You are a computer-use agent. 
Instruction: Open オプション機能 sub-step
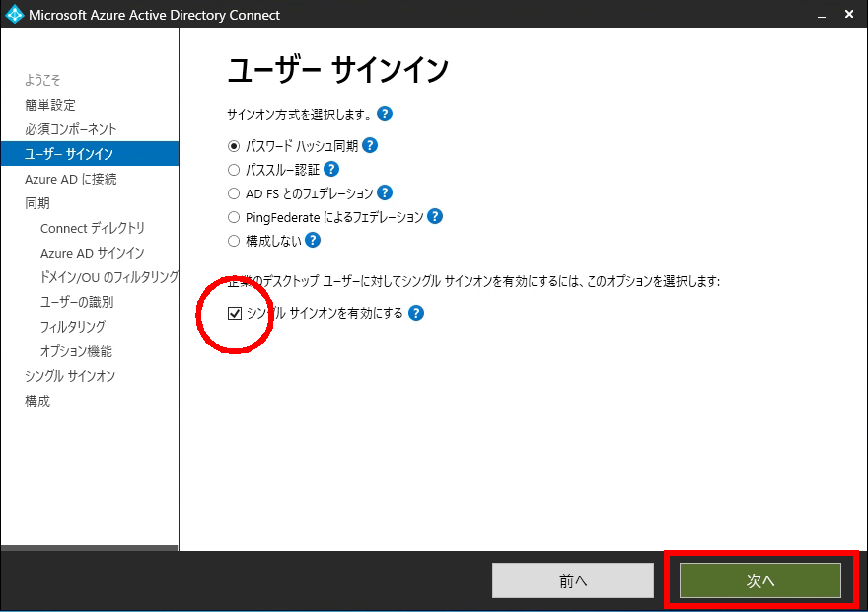[76, 351]
